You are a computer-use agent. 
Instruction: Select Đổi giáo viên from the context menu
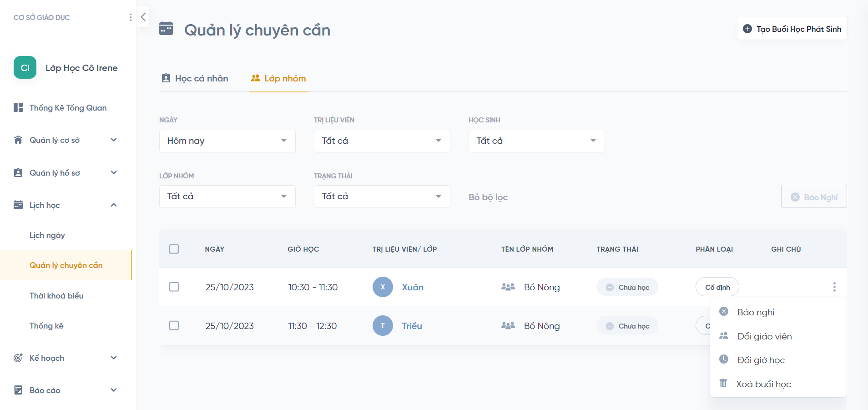coord(764,336)
